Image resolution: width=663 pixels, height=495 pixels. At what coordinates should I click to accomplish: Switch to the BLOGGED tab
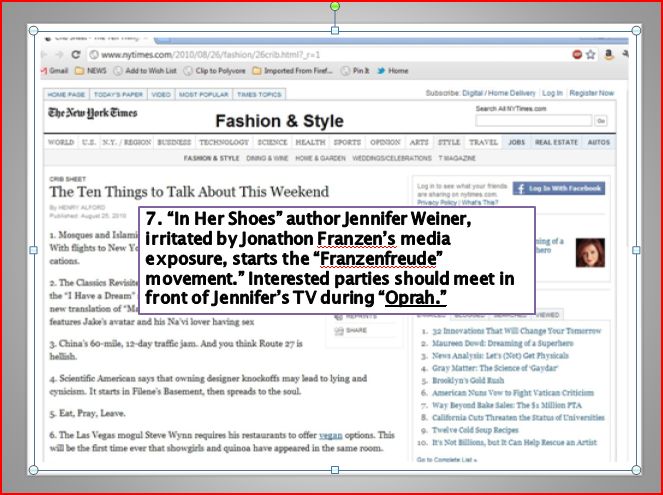coord(469,315)
